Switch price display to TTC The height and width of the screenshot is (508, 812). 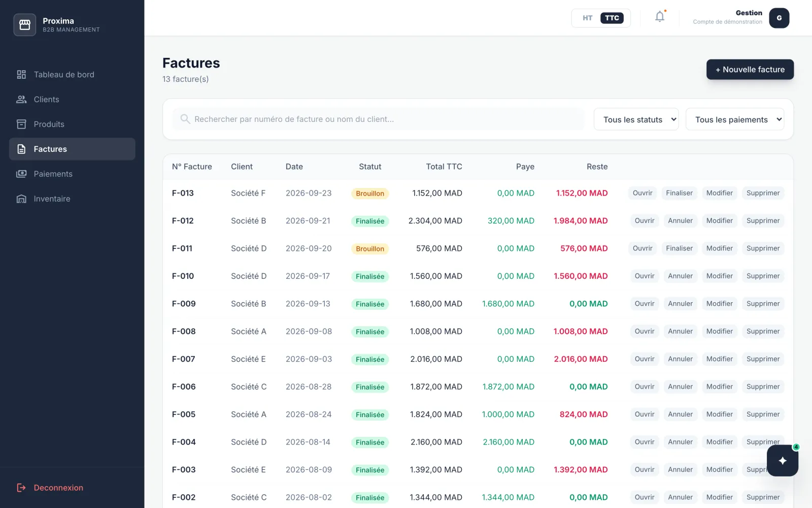pos(612,18)
